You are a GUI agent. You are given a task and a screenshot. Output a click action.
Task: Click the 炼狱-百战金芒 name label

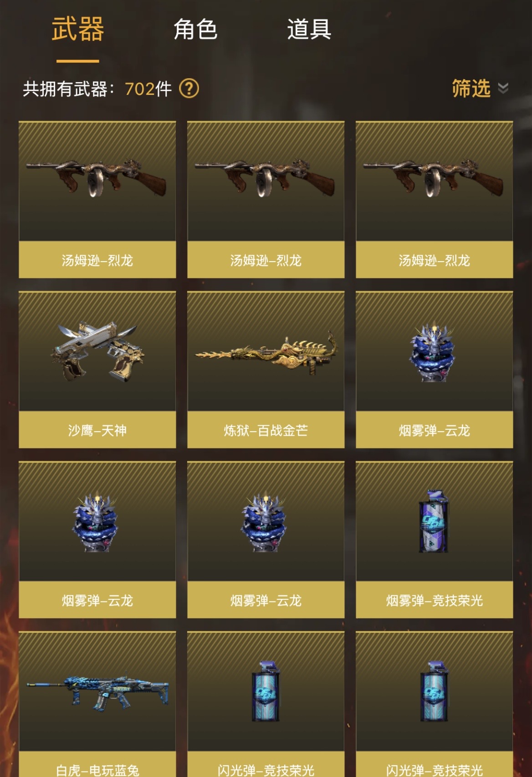pyautogui.click(x=266, y=430)
